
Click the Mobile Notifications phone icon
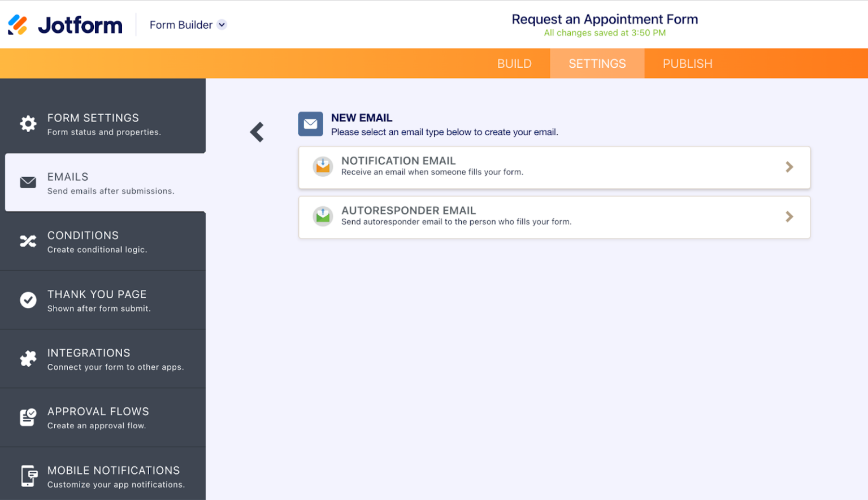click(x=28, y=476)
